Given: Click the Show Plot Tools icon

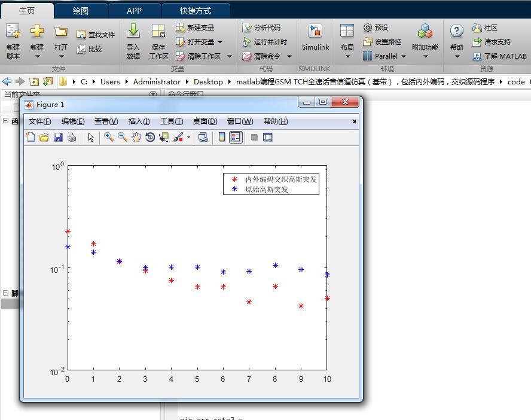Looking at the screenshot, I should point(267,137).
